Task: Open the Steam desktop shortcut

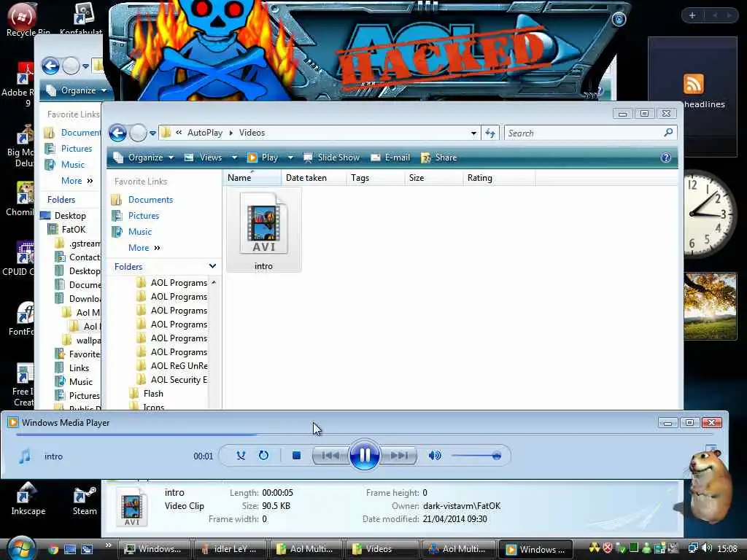Action: click(85, 499)
